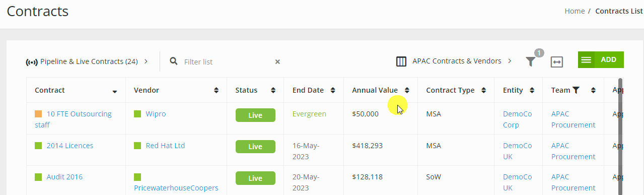Viewport: 644px width, 195px height.
Task: Open DemoCo Corp entity link
Action: (x=517, y=119)
